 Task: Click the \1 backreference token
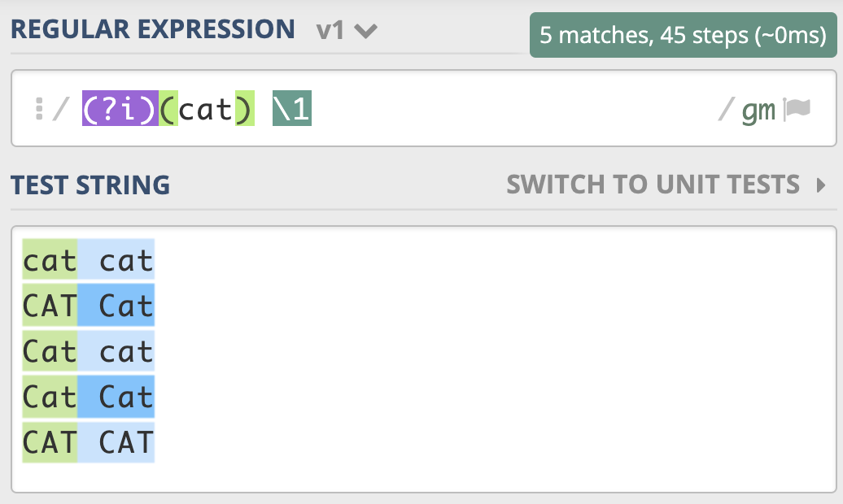[292, 109]
